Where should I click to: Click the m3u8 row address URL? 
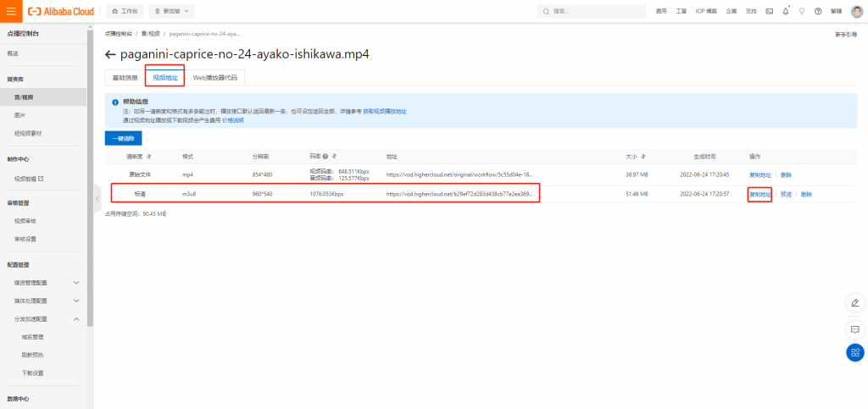coord(459,195)
